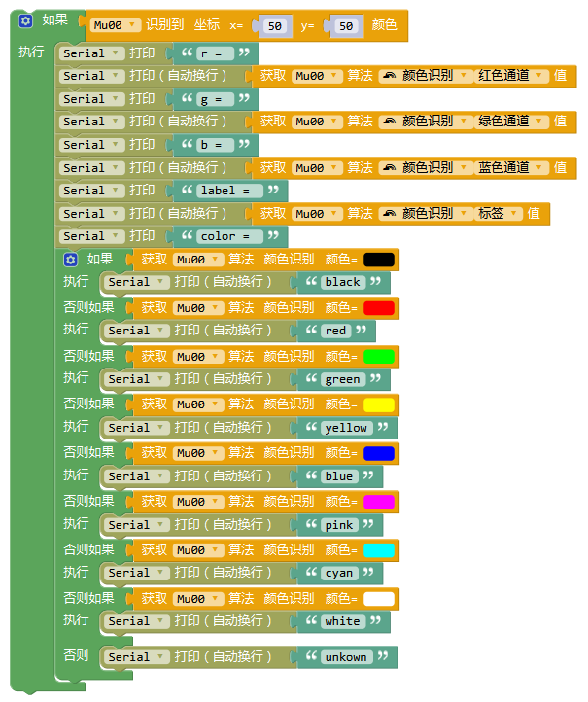
Task: Click the gear icon on the outer 如果 block
Action: (25, 20)
